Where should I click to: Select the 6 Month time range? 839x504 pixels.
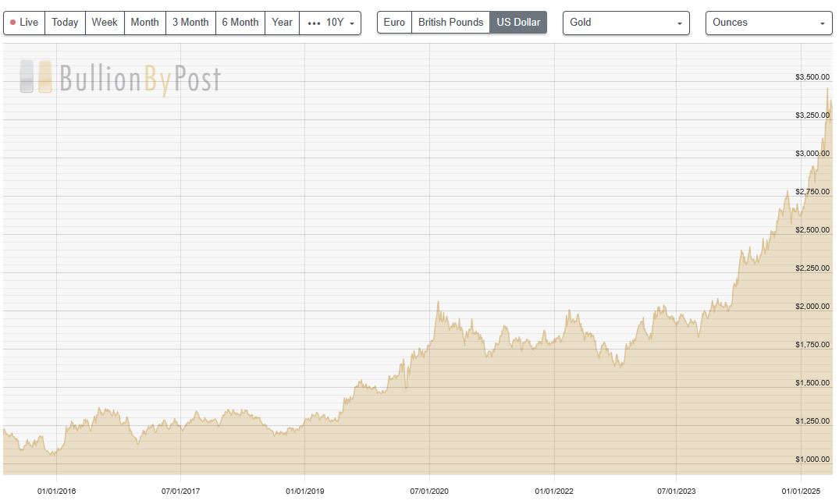pos(240,23)
